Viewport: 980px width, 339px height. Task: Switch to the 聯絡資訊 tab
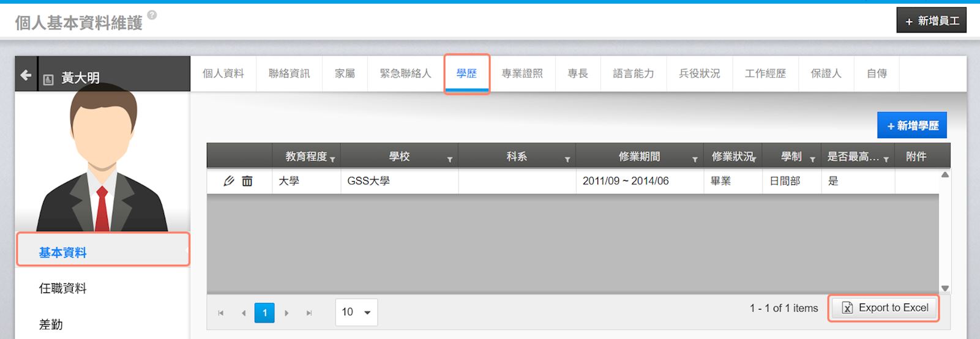pyautogui.click(x=289, y=73)
